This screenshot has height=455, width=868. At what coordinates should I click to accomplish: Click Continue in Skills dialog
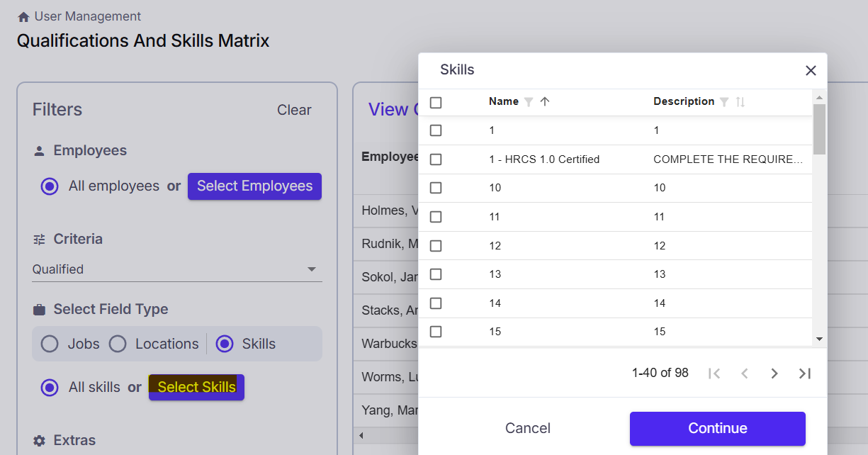(718, 429)
